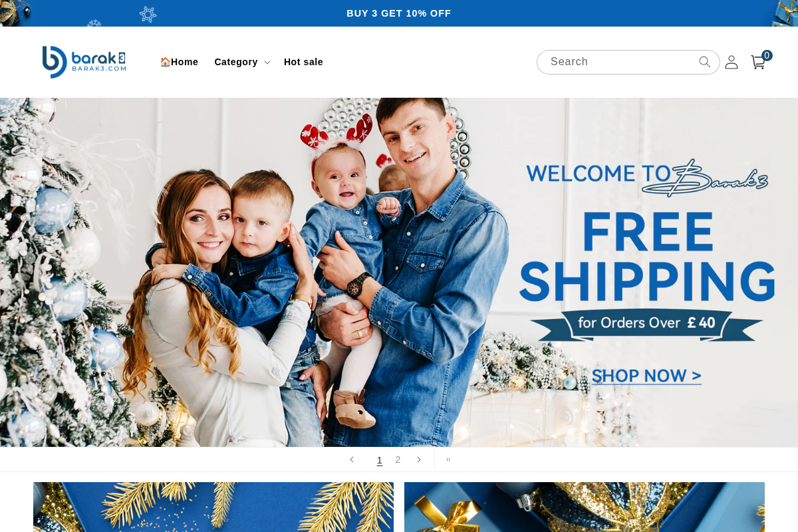This screenshot has width=798, height=532.
Task: Go to previous slide arrow
Action: (x=352, y=460)
